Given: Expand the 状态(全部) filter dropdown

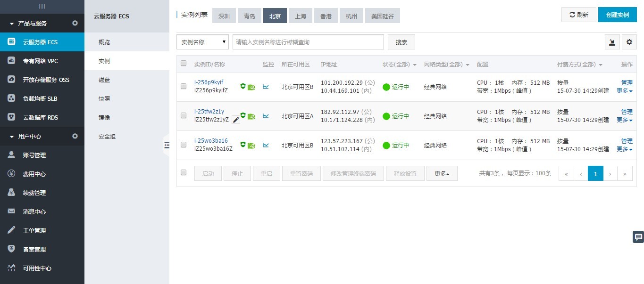Looking at the screenshot, I should click(399, 65).
